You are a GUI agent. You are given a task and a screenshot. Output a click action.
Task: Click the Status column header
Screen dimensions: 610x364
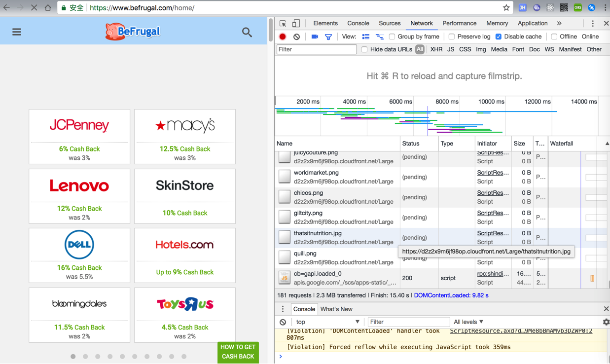point(419,144)
